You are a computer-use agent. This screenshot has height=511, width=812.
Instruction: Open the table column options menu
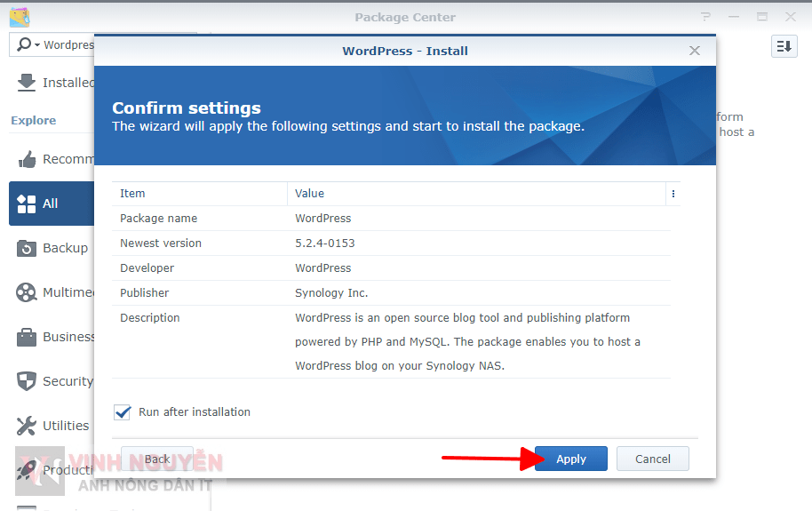(673, 194)
